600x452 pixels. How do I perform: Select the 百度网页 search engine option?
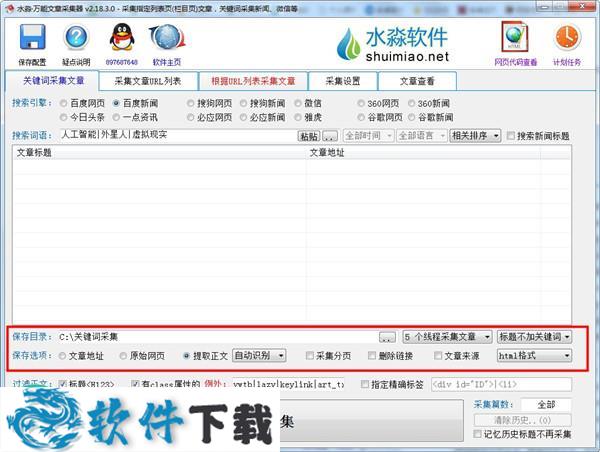[x=65, y=103]
